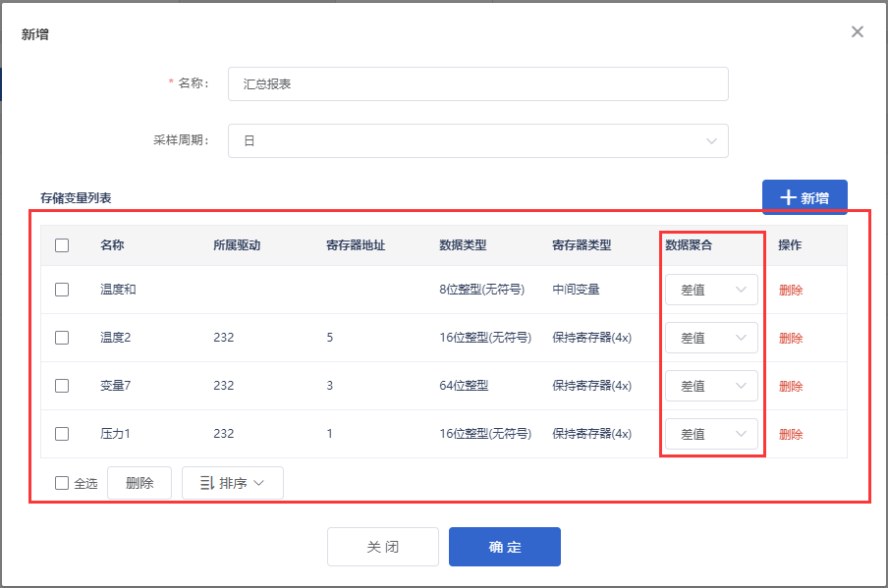Open the 数据聚合 dropdown for 温度2 row
888x588 pixels.
click(x=711, y=338)
